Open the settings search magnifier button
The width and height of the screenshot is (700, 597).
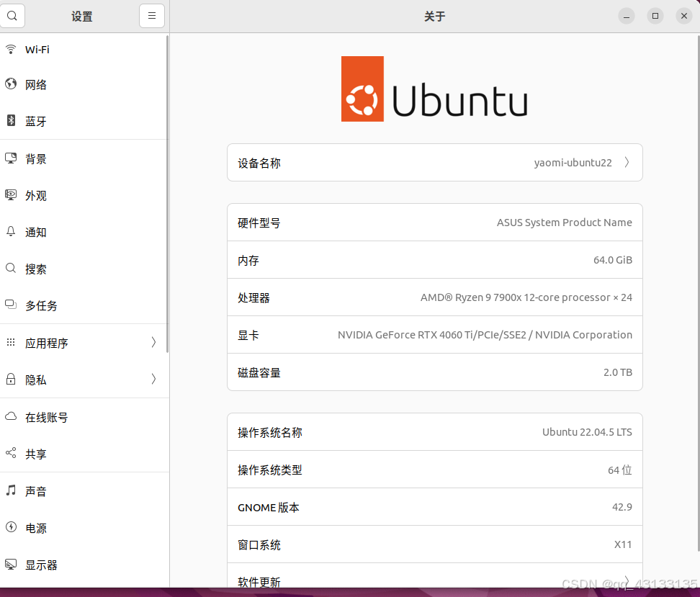tap(12, 16)
